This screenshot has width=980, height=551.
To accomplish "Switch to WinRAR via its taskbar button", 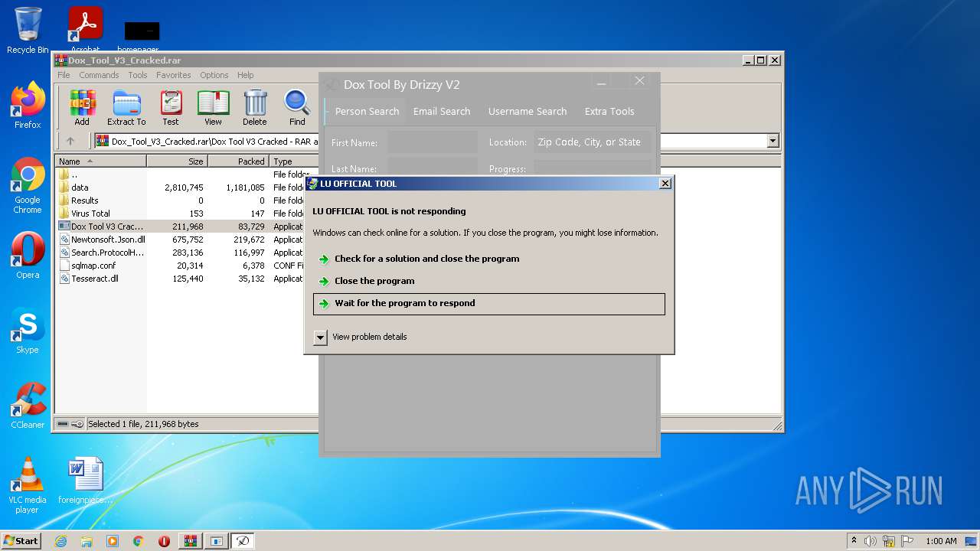I will [191, 541].
